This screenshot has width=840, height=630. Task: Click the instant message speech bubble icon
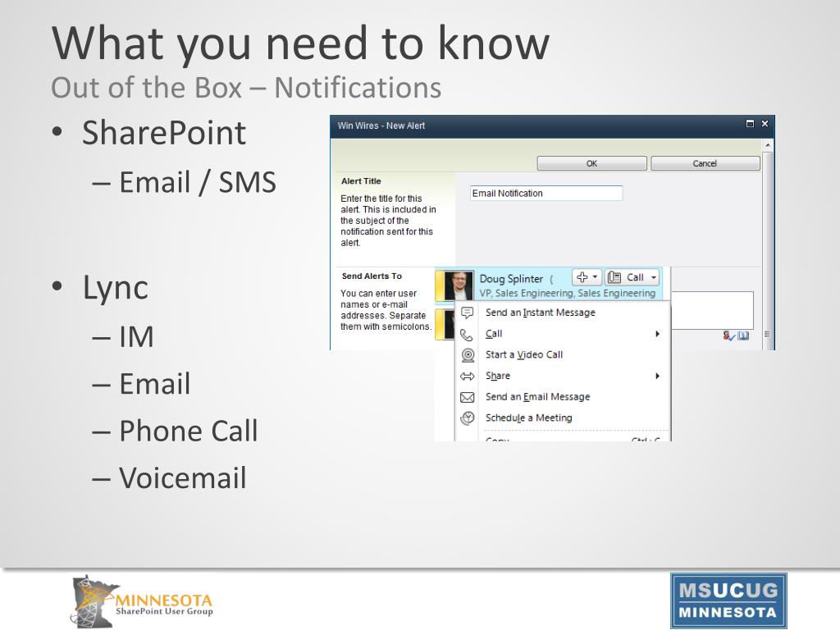[467, 313]
